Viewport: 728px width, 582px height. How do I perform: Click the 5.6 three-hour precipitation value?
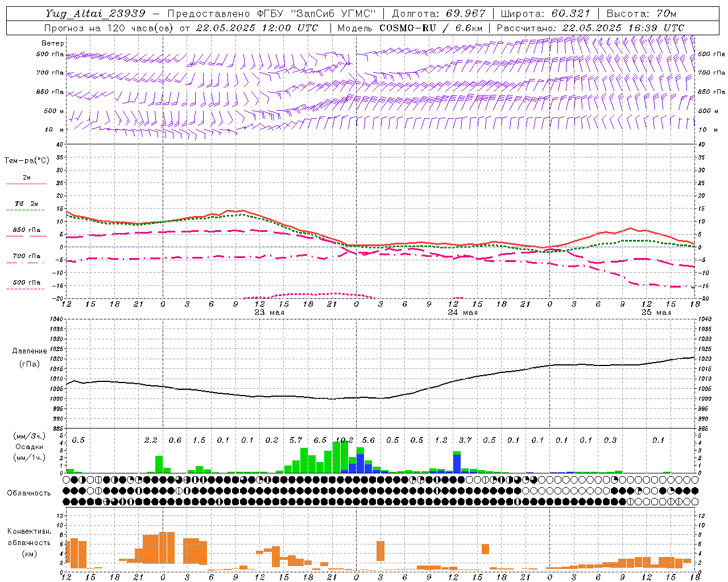369,440
